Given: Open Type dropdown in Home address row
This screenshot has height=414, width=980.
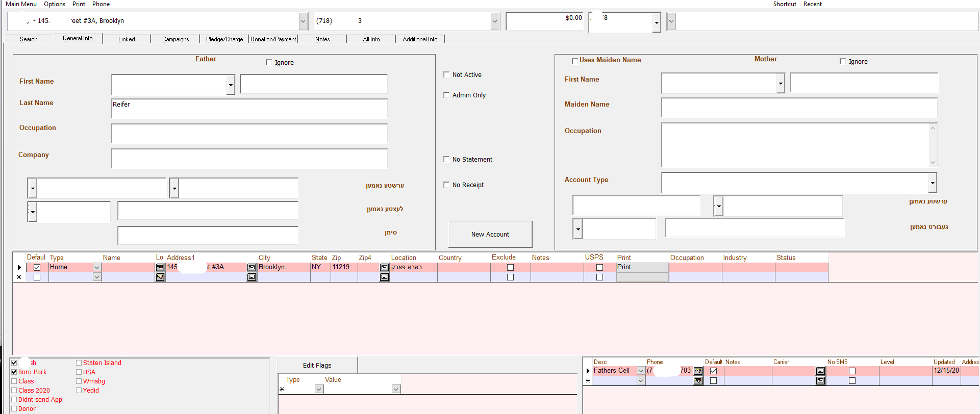Looking at the screenshot, I should click(x=97, y=267).
